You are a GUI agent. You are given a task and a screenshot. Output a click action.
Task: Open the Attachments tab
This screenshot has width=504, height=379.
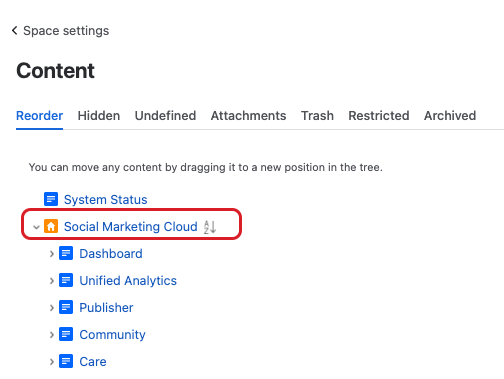click(248, 116)
